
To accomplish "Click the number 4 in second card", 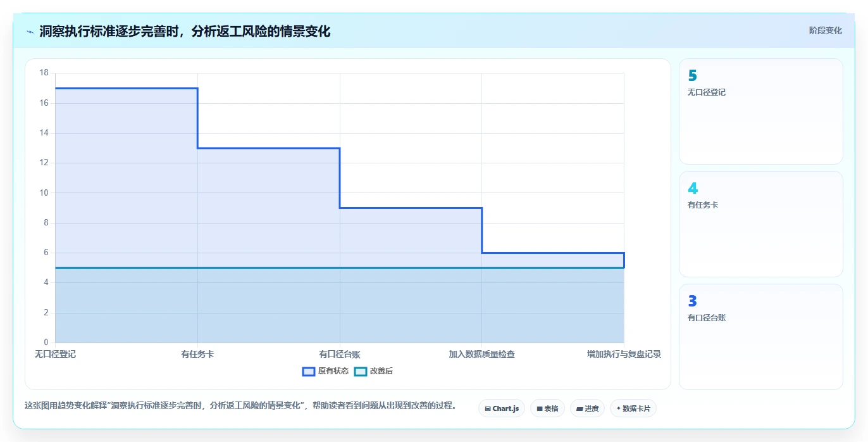I will [692, 188].
